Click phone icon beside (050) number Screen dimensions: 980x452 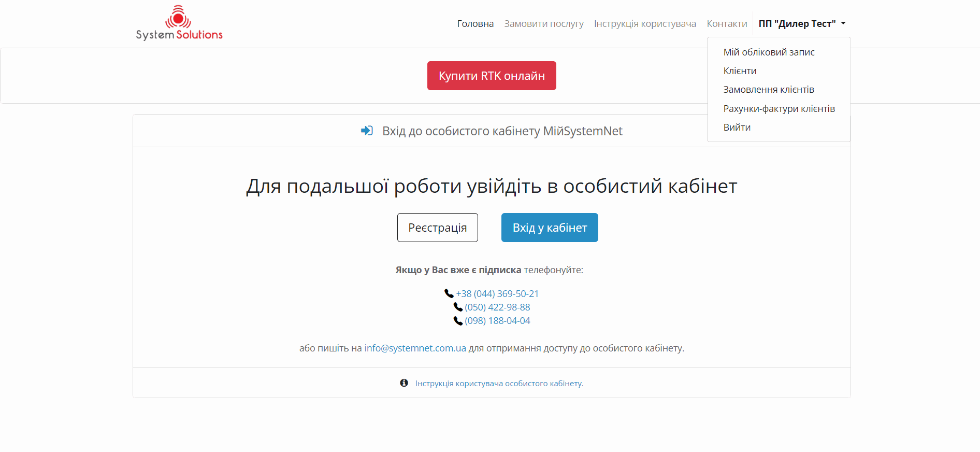458,307
